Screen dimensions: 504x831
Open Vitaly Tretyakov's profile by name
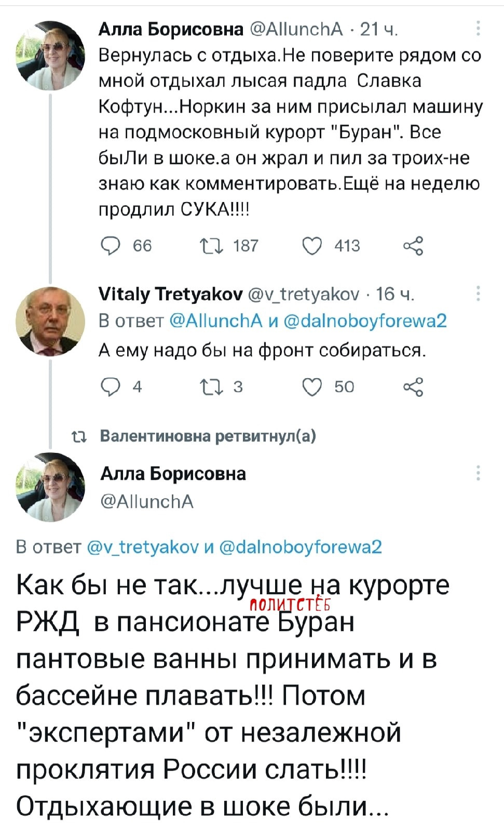(170, 294)
